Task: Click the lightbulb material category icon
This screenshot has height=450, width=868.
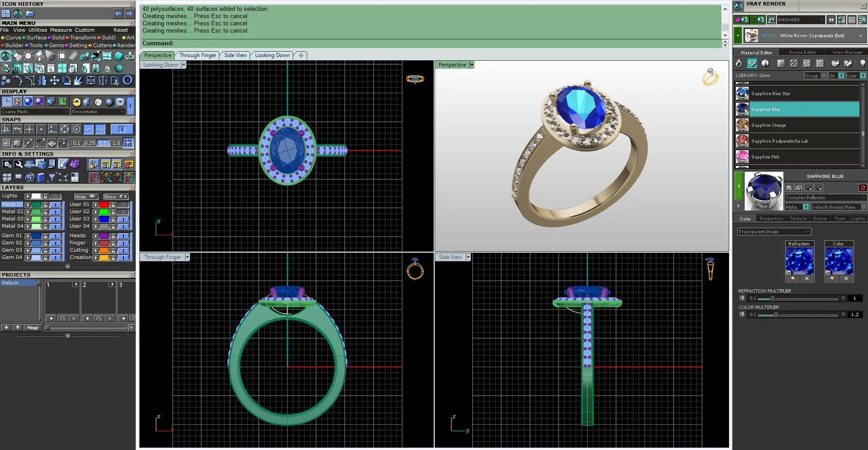Action: pyautogui.click(x=863, y=63)
